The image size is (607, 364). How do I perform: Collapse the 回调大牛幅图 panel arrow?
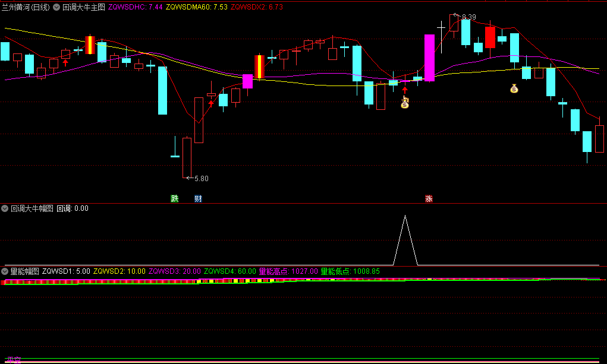[5, 208]
